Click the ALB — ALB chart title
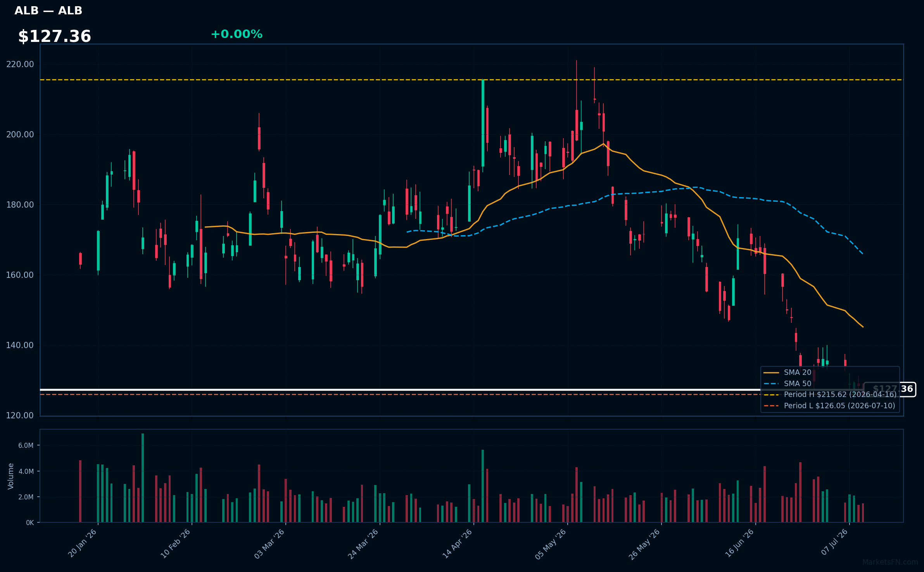924x572 pixels. click(x=48, y=11)
